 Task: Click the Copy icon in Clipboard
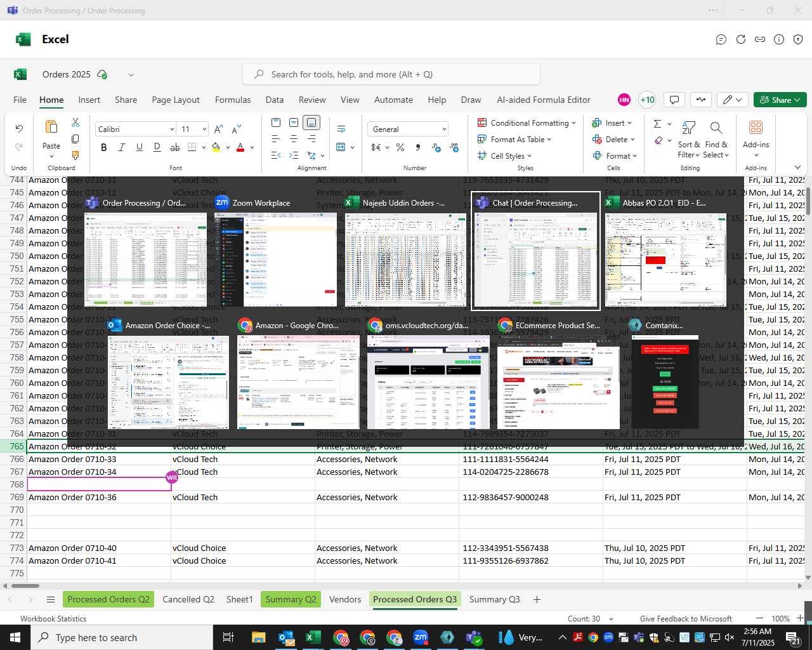(x=75, y=139)
